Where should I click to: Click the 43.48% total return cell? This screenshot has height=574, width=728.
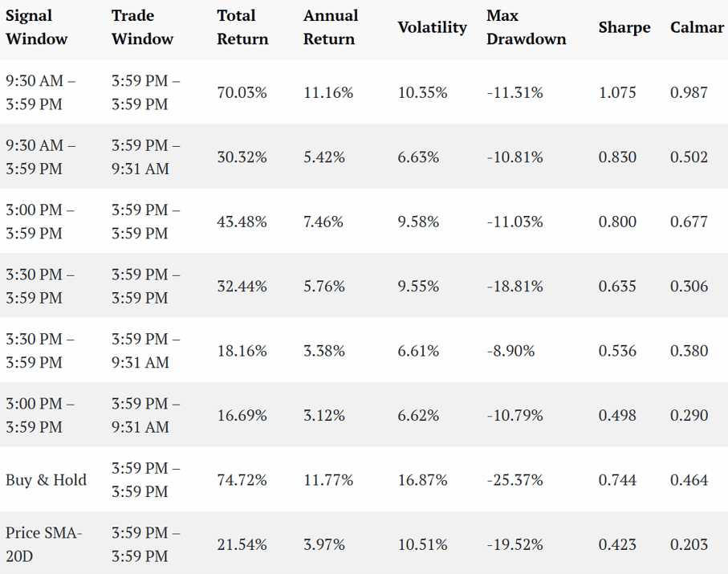[x=242, y=222]
